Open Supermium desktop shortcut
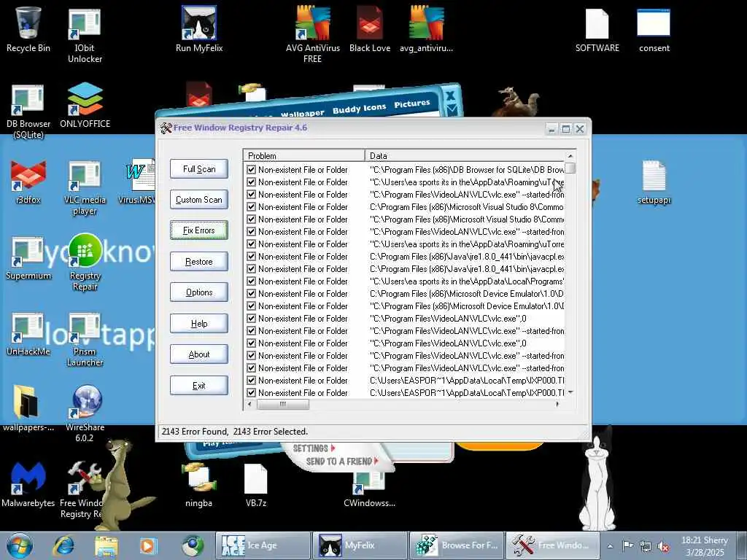The image size is (747, 560). tap(28, 258)
